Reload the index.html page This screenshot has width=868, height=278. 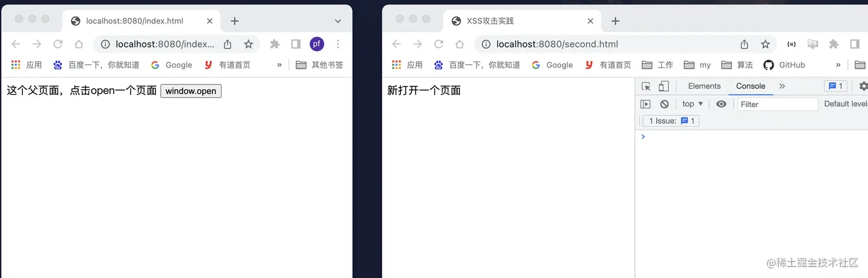58,44
